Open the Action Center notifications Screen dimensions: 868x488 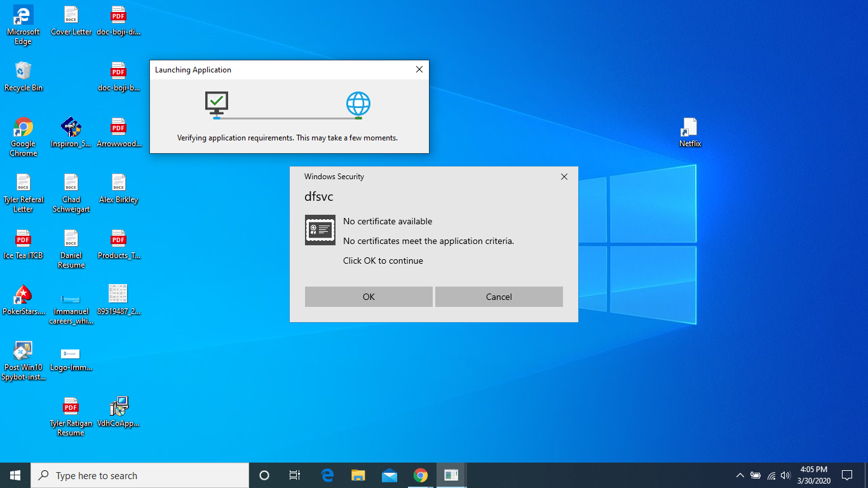tap(846, 475)
